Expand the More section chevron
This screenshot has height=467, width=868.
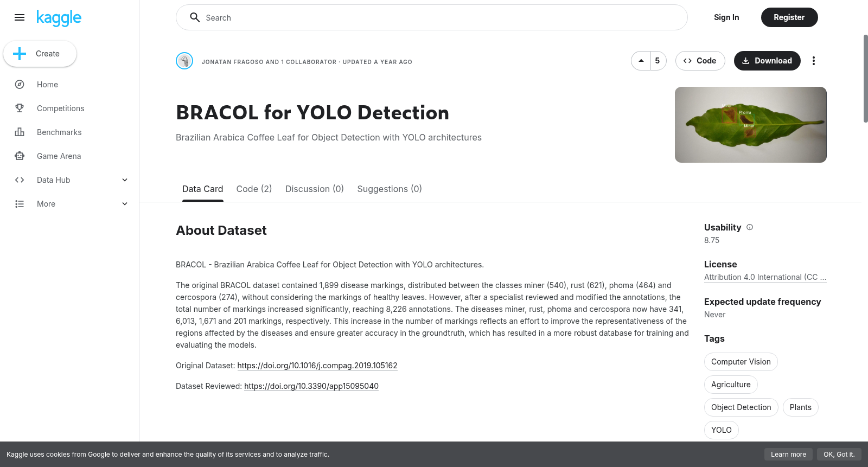point(125,204)
